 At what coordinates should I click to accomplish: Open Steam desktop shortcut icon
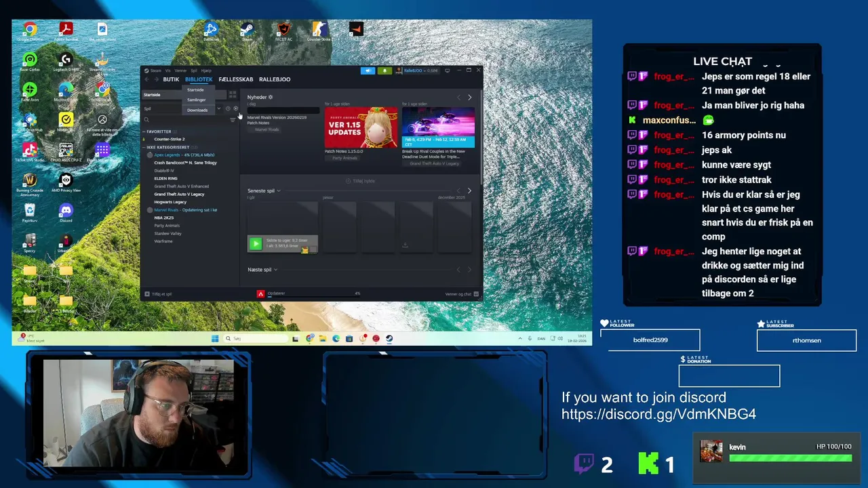tap(248, 29)
